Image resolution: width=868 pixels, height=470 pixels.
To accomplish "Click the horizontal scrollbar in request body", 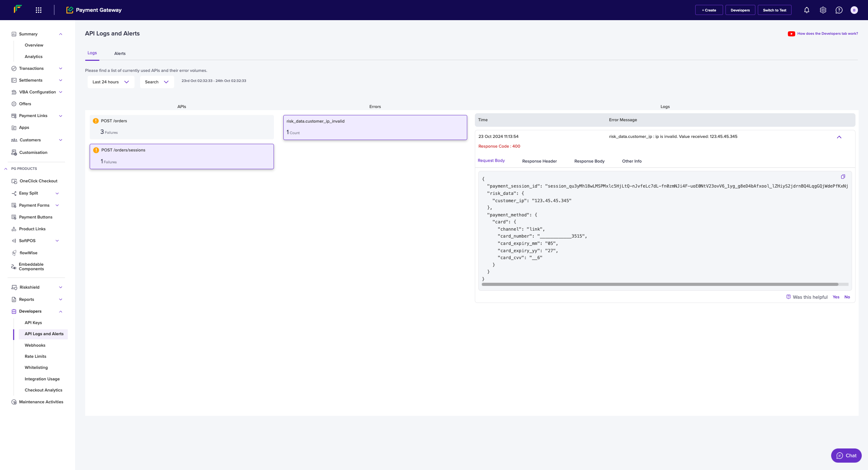I will pyautogui.click(x=659, y=284).
